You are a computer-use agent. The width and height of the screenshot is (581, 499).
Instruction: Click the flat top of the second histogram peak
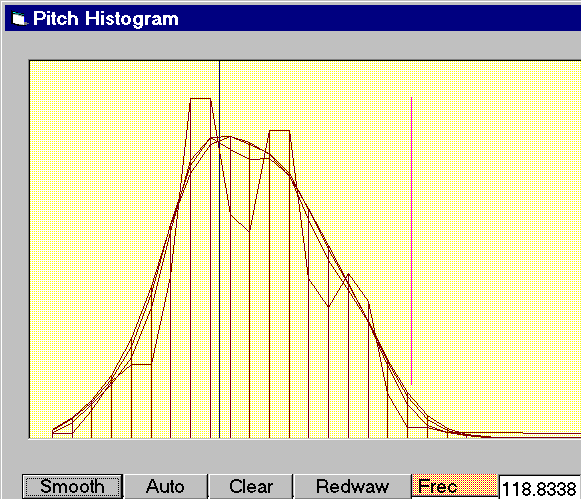tap(279, 130)
